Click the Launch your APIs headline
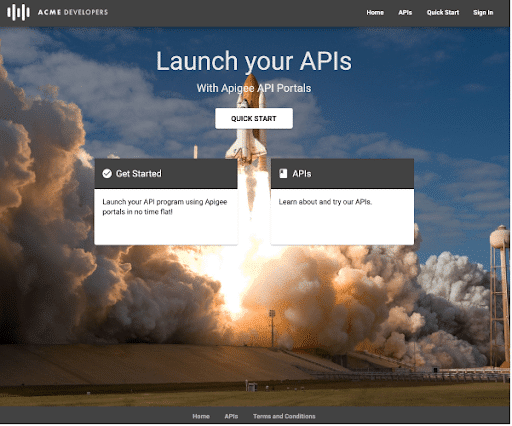 pos(254,61)
